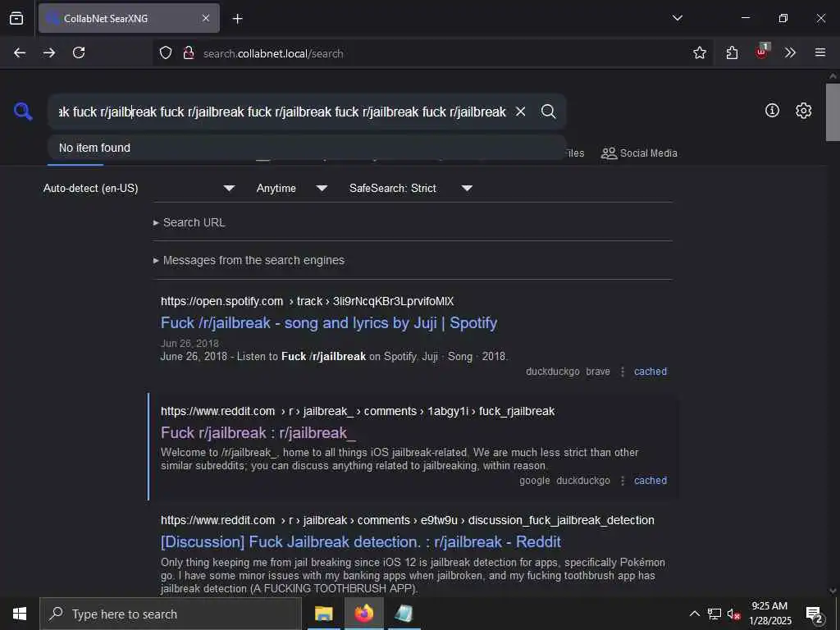Open the SearXNG about info icon
Image resolution: width=840 pixels, height=630 pixels.
(x=772, y=111)
